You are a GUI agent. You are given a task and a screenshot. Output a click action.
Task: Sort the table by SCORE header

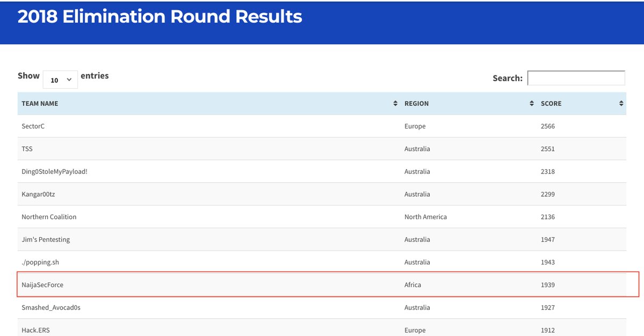pyautogui.click(x=551, y=103)
